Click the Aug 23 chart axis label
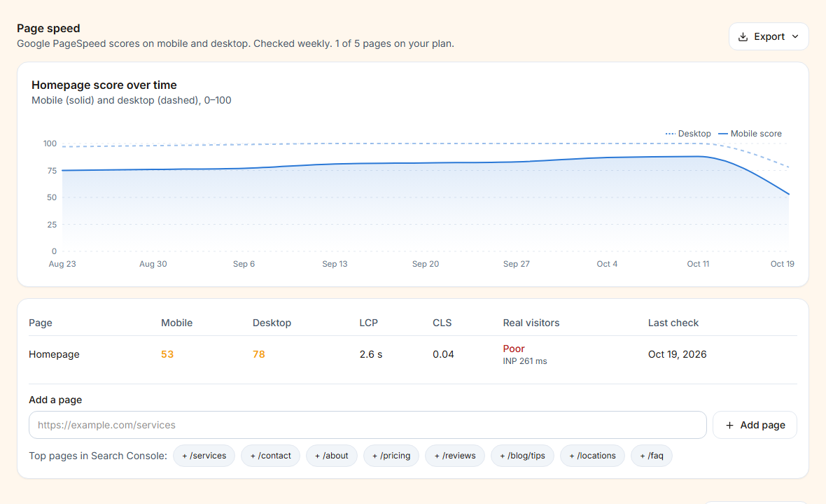 point(62,264)
